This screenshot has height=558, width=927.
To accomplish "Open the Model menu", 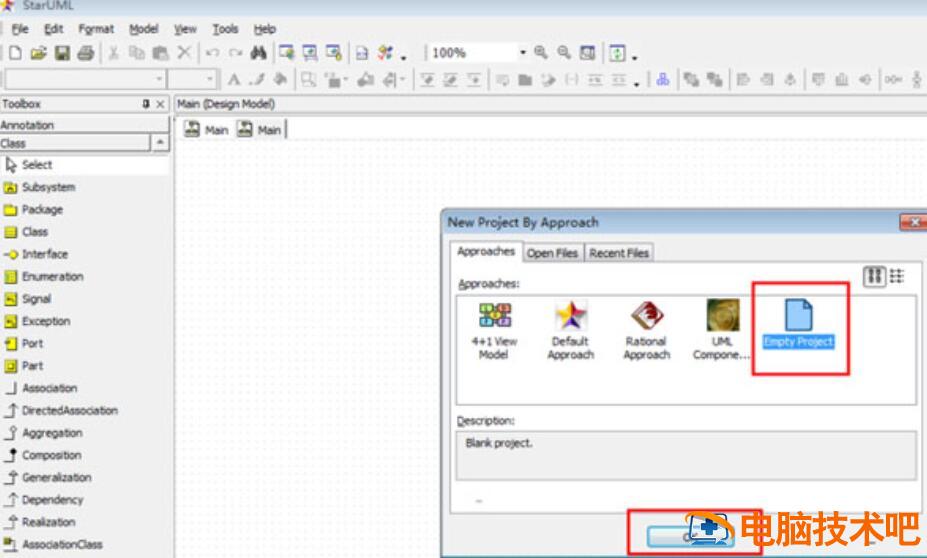I will click(144, 29).
